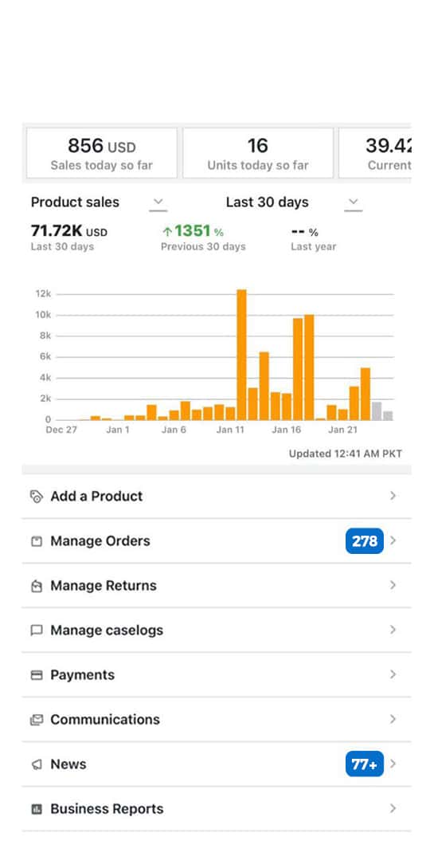The image size is (430, 868).
Task: Tap the Business Reports chart icon
Action: pyautogui.click(x=36, y=809)
